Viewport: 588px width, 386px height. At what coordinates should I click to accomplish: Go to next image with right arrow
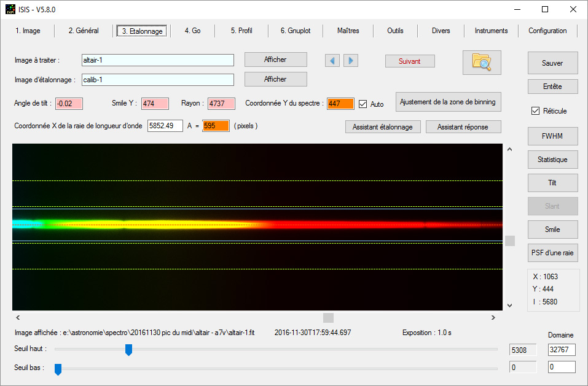[x=351, y=61]
